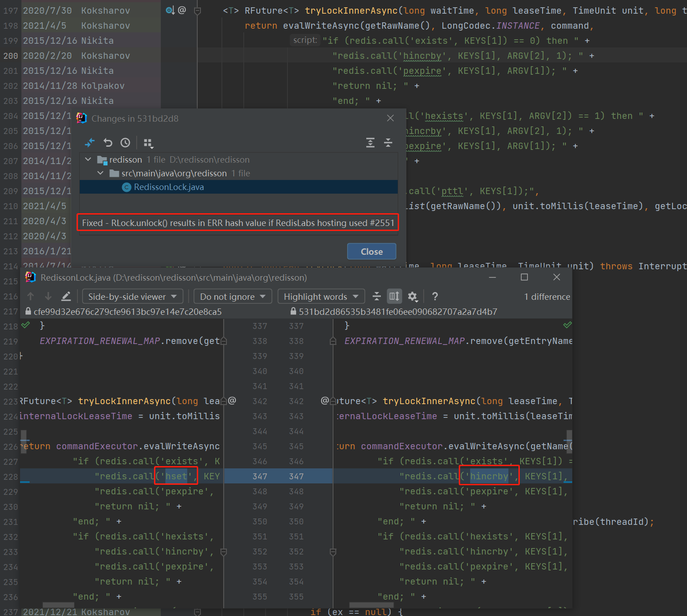
Task: Click annotation 2021/4/5 Koksharov at line 198
Action: pyautogui.click(x=77, y=26)
